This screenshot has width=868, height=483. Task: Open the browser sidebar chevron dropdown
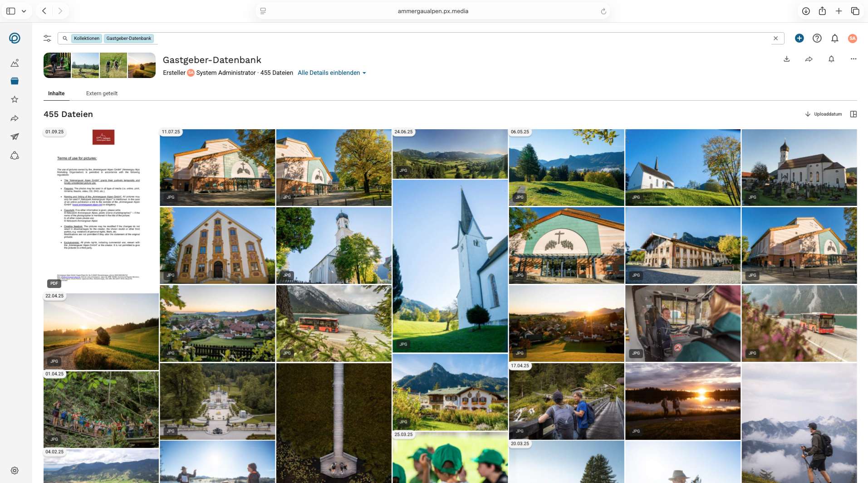pyautogui.click(x=24, y=11)
